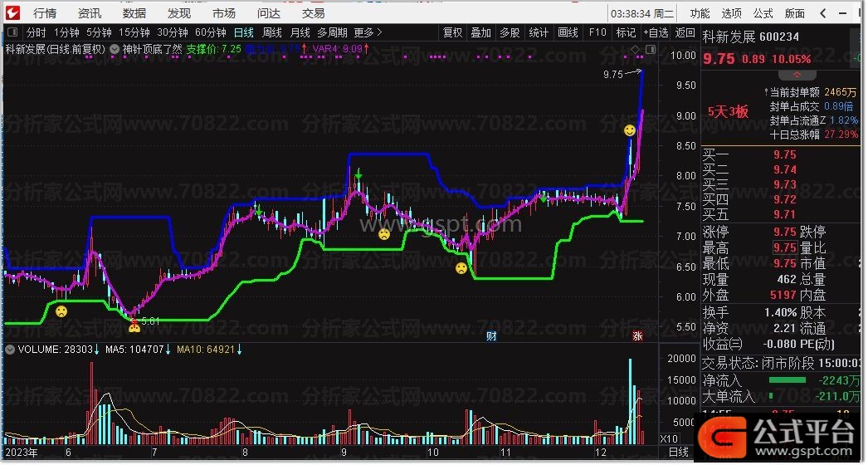This screenshot has height=465, width=868.
Task: Switch to 30分钟 period
Action: [172, 32]
